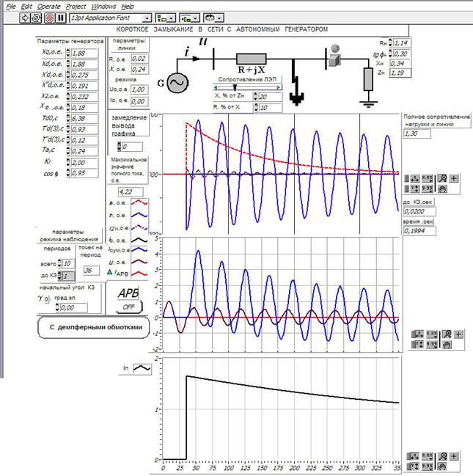Click the red iАРВ plot legend sample
The image size is (473, 476).
(139, 272)
